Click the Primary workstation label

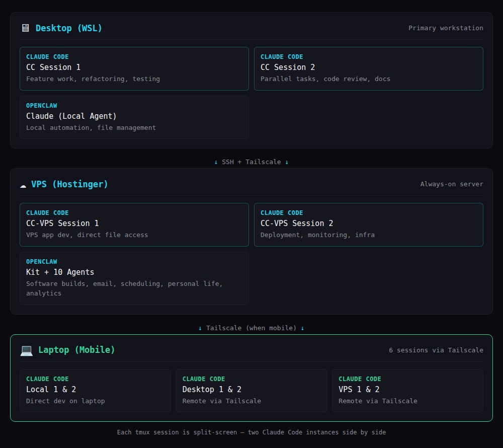click(x=446, y=28)
